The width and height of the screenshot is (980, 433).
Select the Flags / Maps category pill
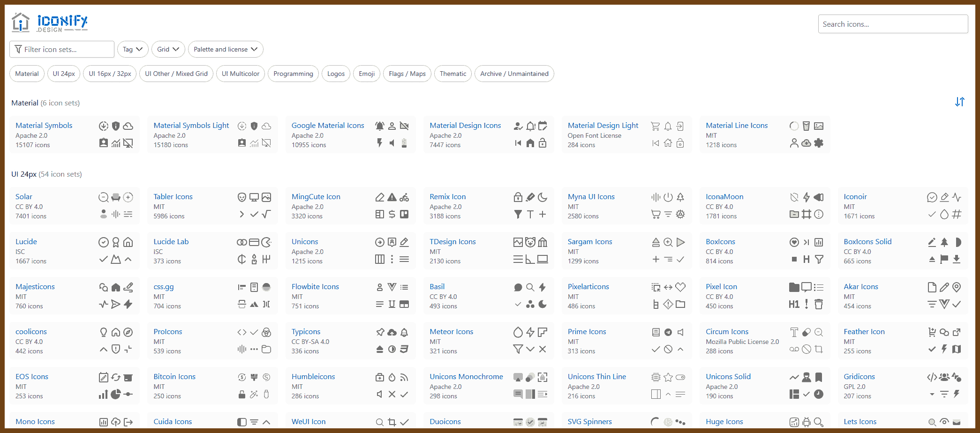coord(407,74)
